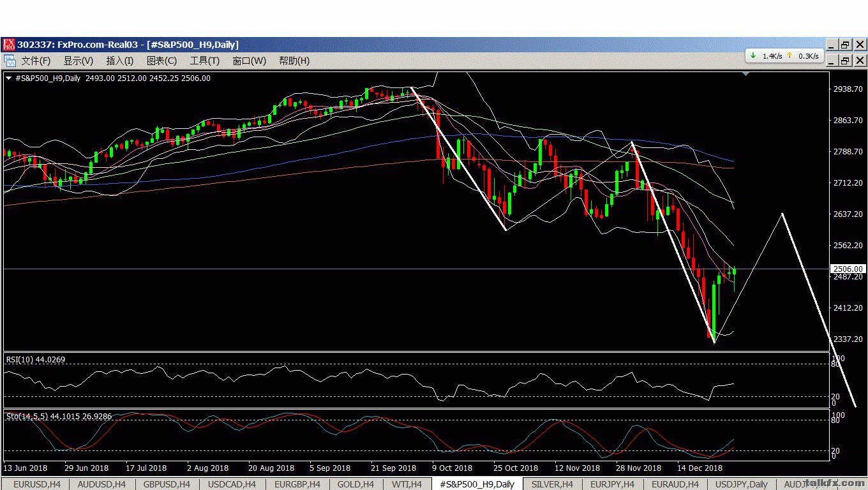Image resolution: width=868 pixels, height=490 pixels.
Task: Click the RSI(10) 44.0269 indicator label
Action: 36,360
